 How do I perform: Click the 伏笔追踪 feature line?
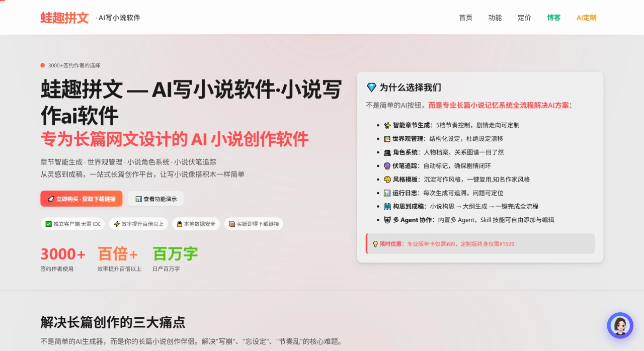437,166
